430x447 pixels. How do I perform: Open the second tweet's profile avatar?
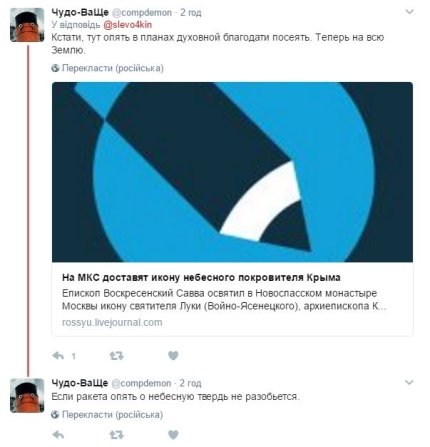27,396
